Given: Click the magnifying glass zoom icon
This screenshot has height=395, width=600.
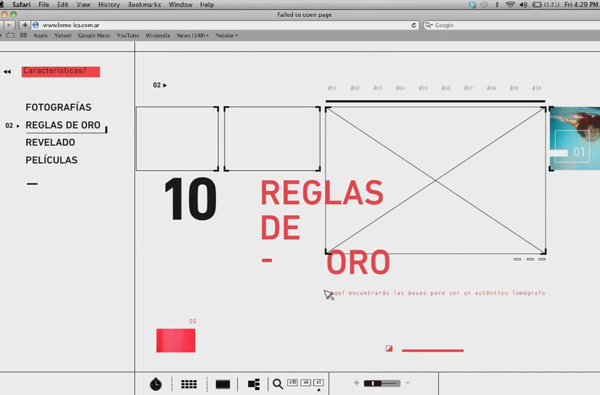Looking at the screenshot, I should 278,384.
